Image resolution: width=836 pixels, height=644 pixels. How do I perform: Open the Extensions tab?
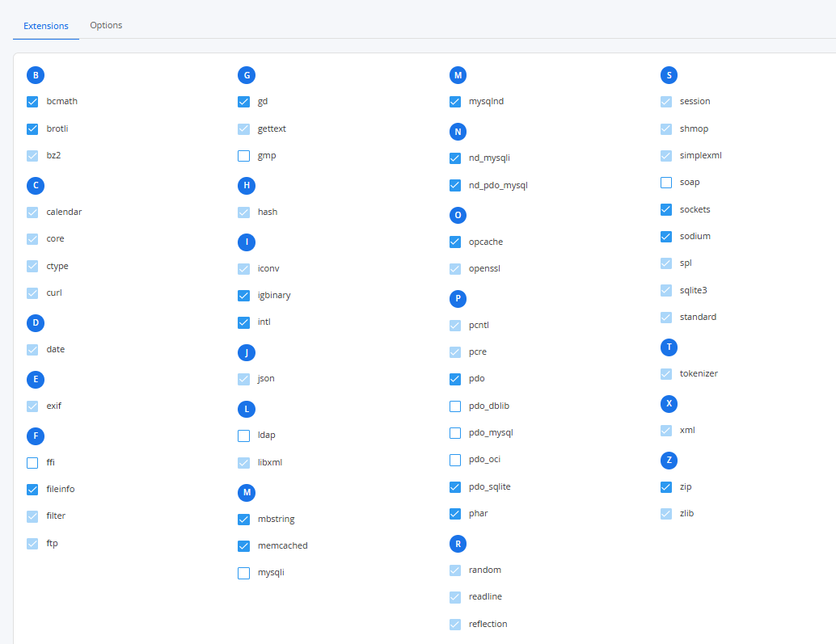(x=46, y=26)
